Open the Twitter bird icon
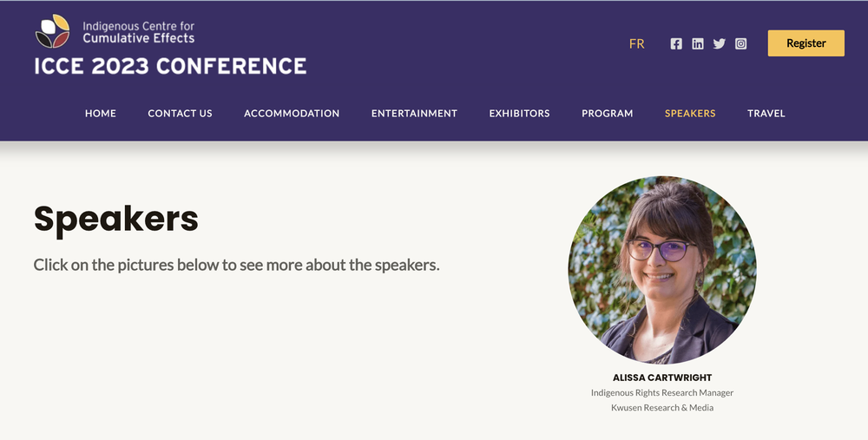Viewport: 868px width, 440px height. 719,43
